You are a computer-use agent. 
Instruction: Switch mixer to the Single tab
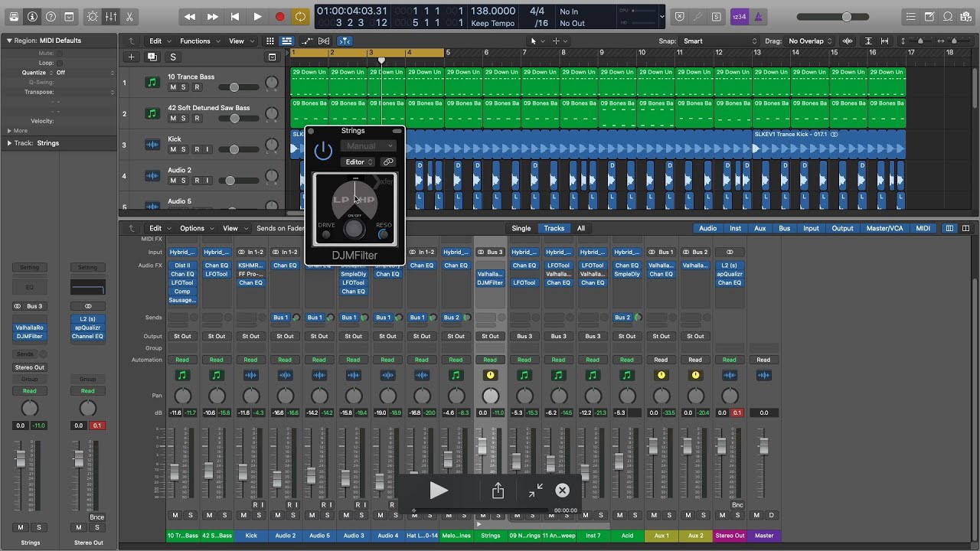coord(521,228)
